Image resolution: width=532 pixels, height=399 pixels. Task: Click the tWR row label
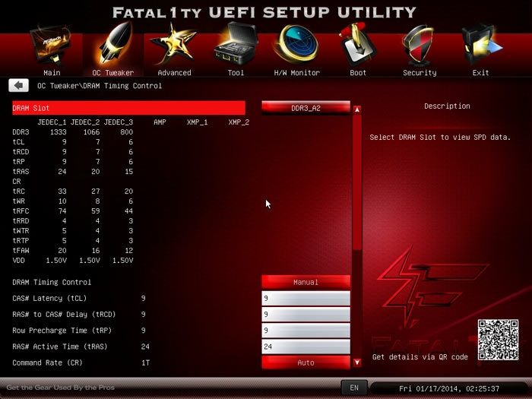pos(19,201)
